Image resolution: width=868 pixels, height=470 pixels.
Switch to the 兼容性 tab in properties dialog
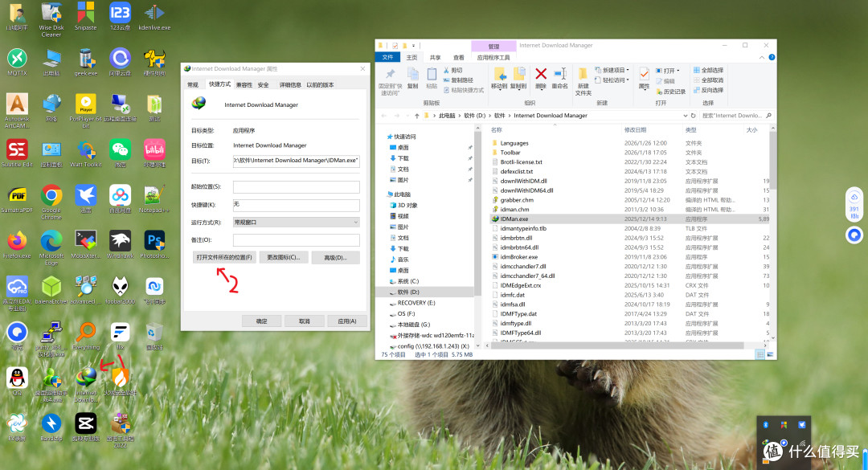click(x=244, y=84)
